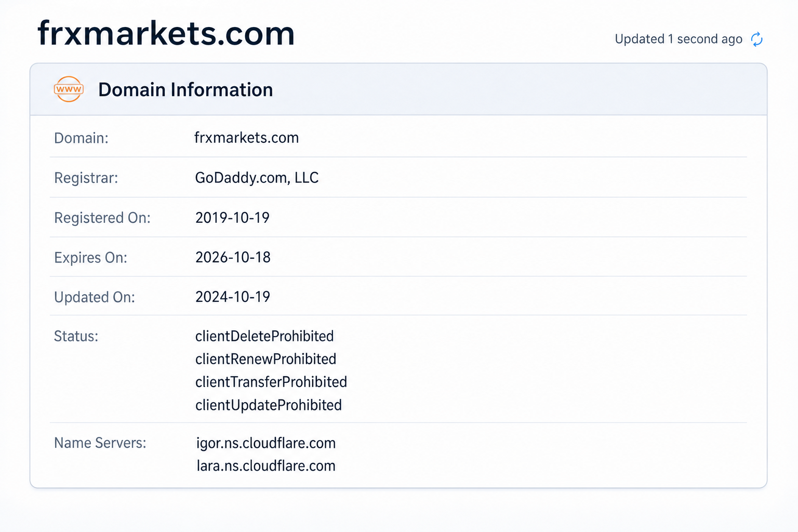Click the Name Servers label
Screen dimensions: 798x532
(100, 443)
